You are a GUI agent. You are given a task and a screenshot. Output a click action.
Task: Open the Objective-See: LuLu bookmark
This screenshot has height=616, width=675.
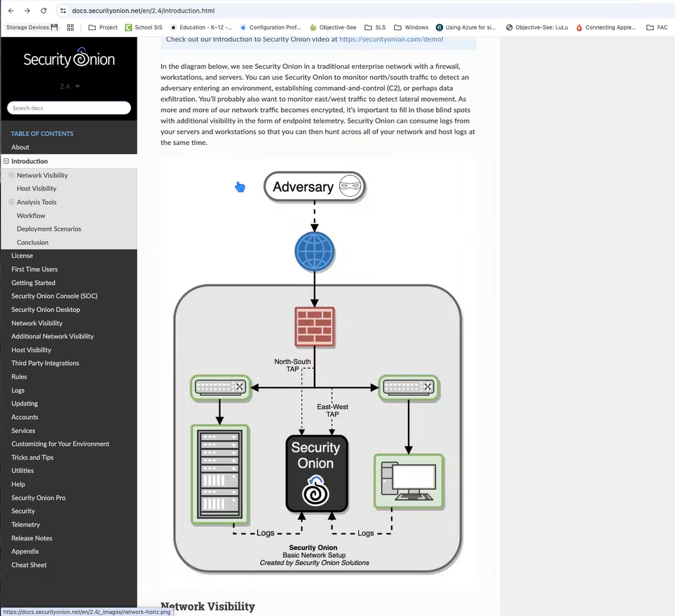(x=536, y=27)
